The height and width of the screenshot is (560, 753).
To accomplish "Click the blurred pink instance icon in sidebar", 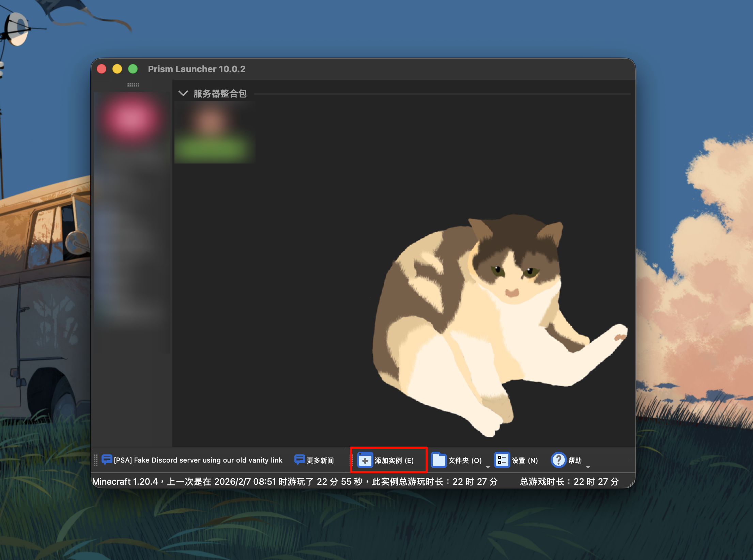I will coord(130,118).
